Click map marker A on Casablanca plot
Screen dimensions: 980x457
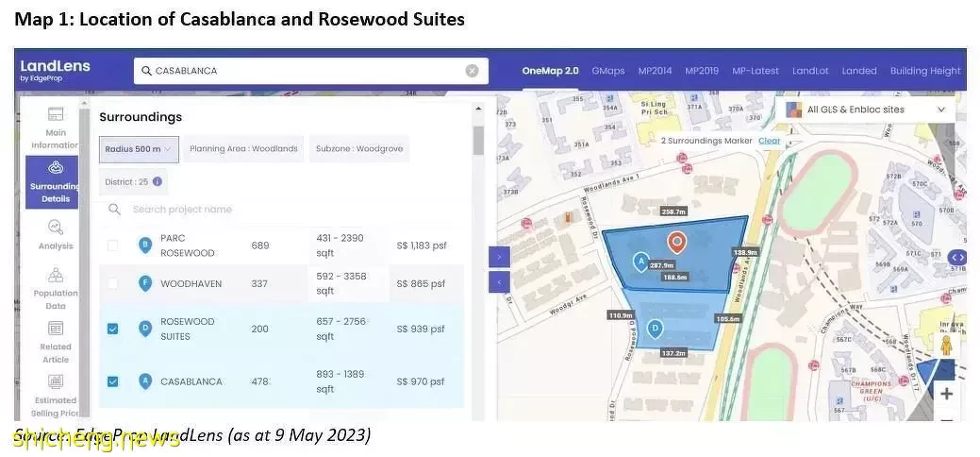[640, 262]
